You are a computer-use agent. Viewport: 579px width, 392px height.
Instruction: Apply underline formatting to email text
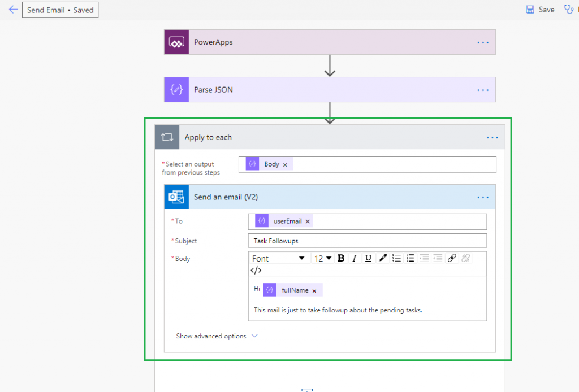point(368,258)
